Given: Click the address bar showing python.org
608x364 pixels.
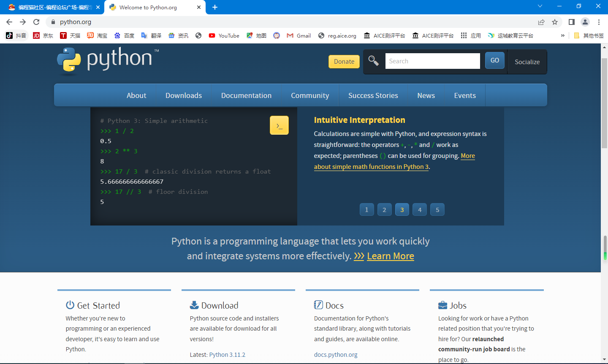Looking at the screenshot, I should [291, 22].
